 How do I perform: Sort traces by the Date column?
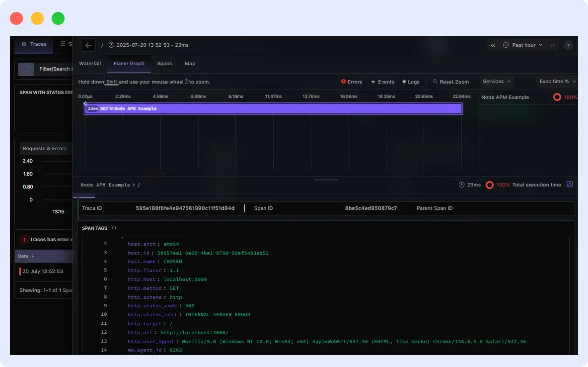(x=25, y=256)
